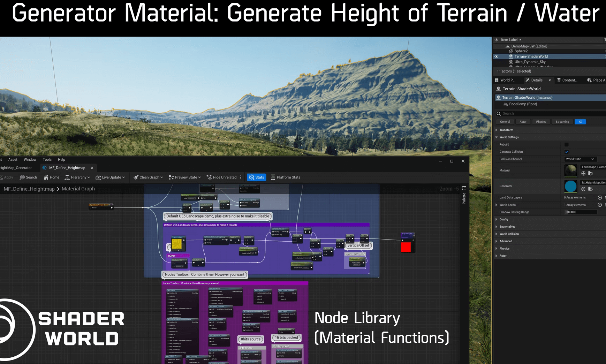Use selected asset for Generator
Viewport: 606px width, 364px height.
(x=583, y=189)
